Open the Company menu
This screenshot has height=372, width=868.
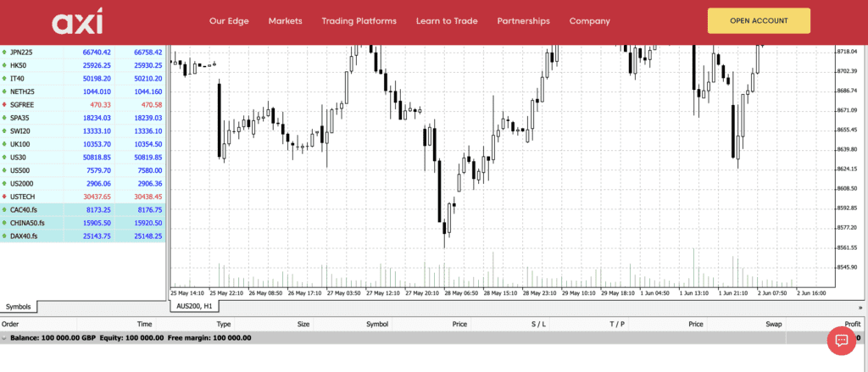click(x=590, y=21)
